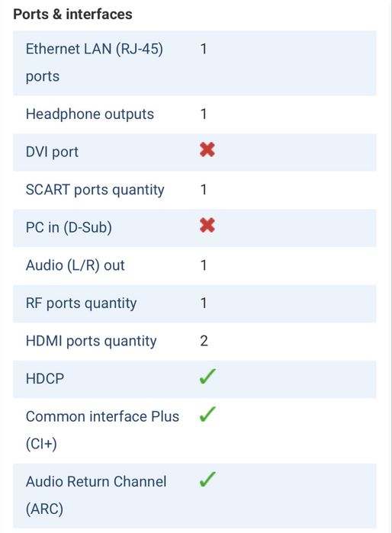
Task: Click the SCART ports quantity label
Action: (x=95, y=190)
